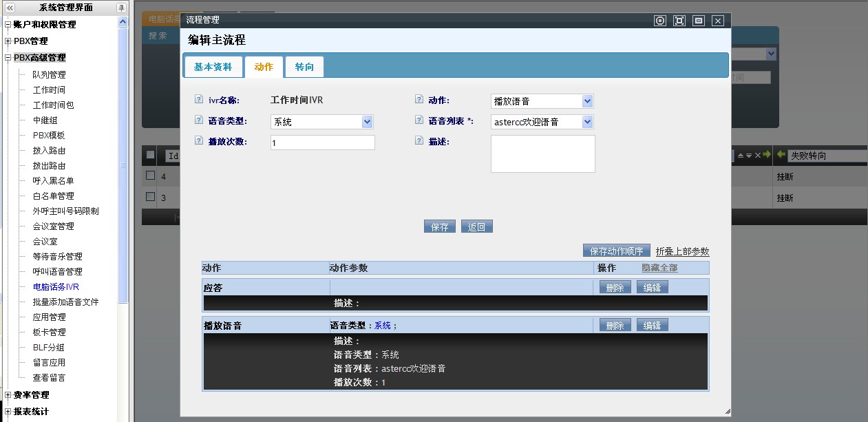868x422 pixels.
Task: Expand the PBX管理 tree node
Action: [x=8, y=41]
